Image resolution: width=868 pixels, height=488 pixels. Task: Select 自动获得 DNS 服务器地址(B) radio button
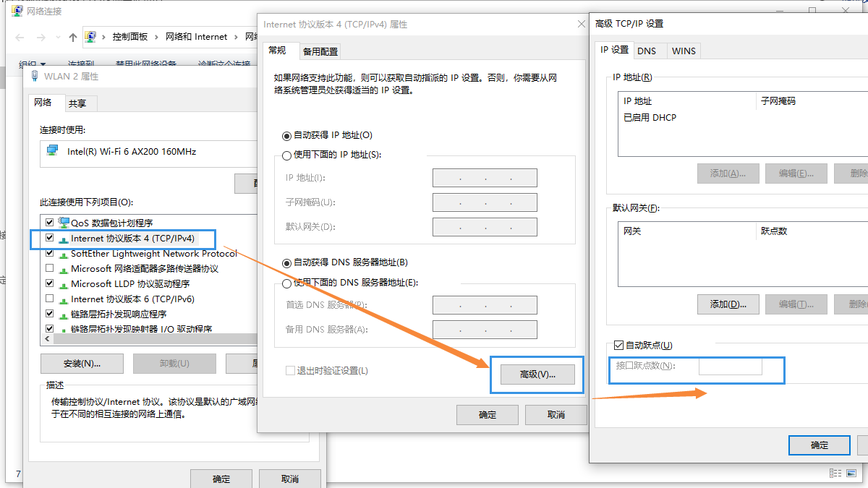coord(287,262)
